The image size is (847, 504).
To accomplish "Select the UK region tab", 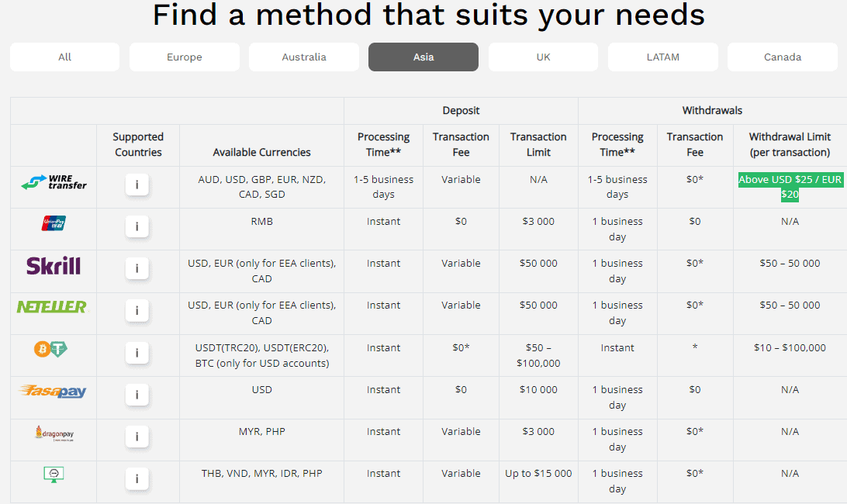I will click(x=543, y=57).
